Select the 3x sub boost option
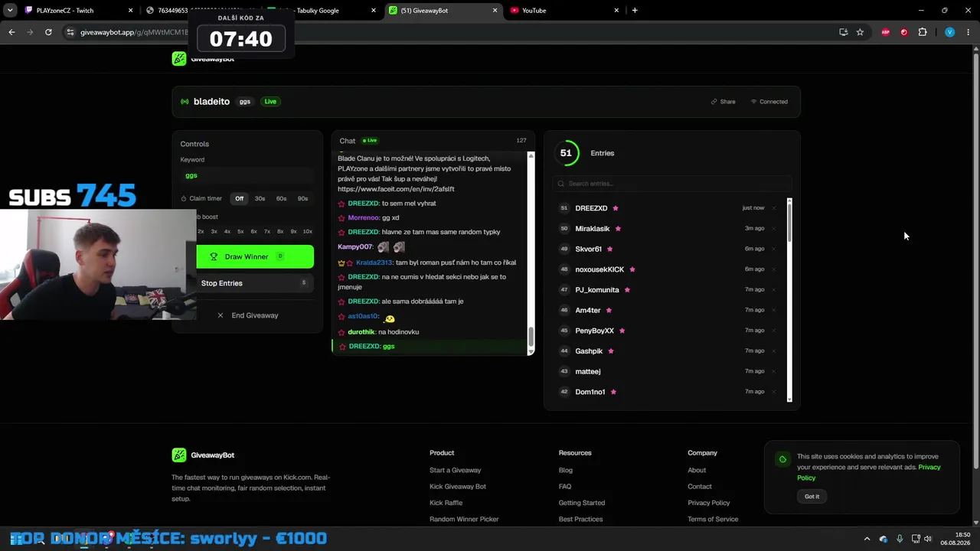The image size is (980, 551). [214, 231]
